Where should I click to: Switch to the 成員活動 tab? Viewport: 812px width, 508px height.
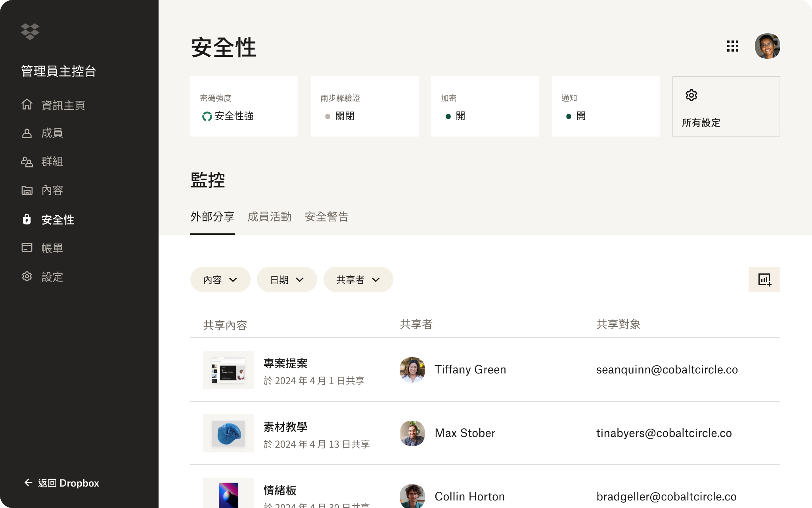click(270, 217)
